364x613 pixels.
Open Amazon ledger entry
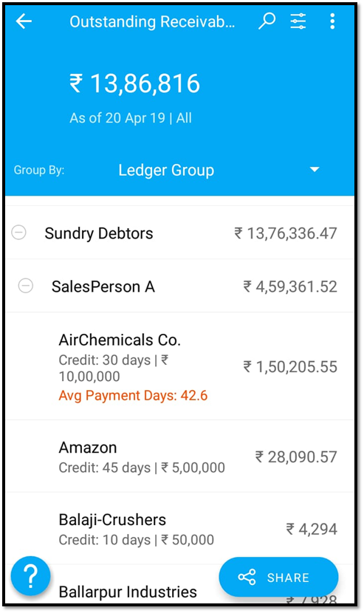click(180, 456)
